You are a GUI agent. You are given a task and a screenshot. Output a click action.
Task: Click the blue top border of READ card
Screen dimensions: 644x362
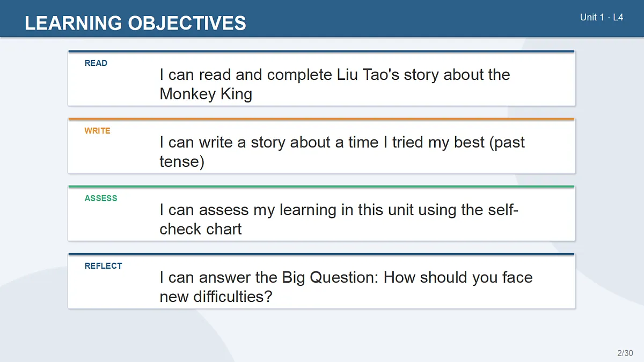(x=321, y=51)
